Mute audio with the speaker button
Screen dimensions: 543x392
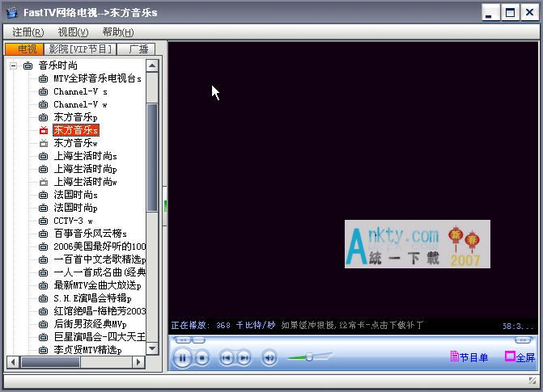click(x=269, y=358)
